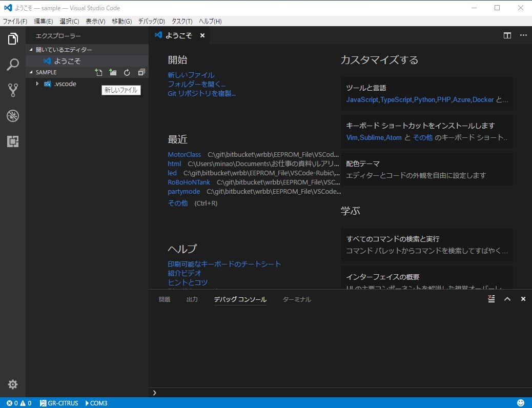The height and width of the screenshot is (408, 532).
Task: Open recent folder html
Action: [174, 164]
